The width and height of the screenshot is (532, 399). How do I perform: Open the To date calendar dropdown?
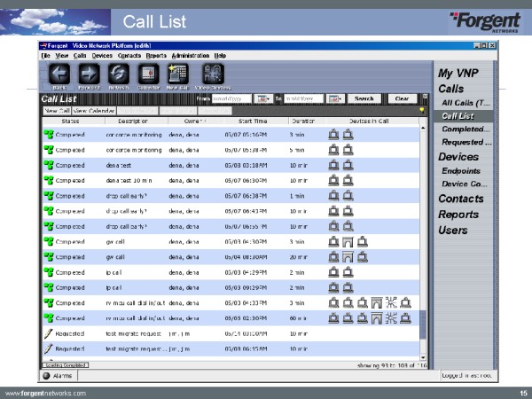coord(334,98)
